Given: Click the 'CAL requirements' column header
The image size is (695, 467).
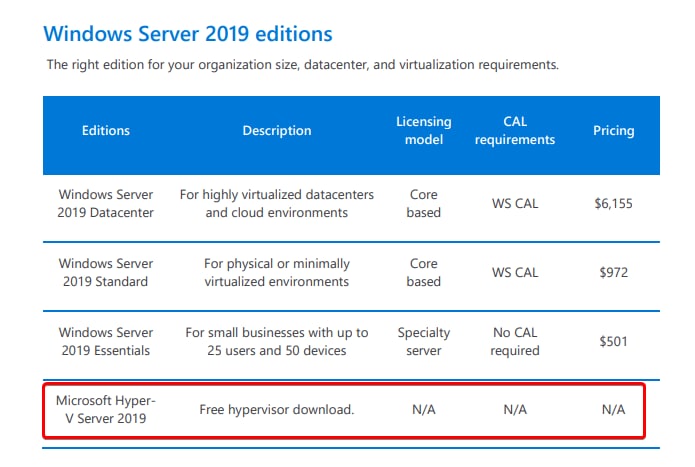Looking at the screenshot, I should pyautogui.click(x=515, y=131).
